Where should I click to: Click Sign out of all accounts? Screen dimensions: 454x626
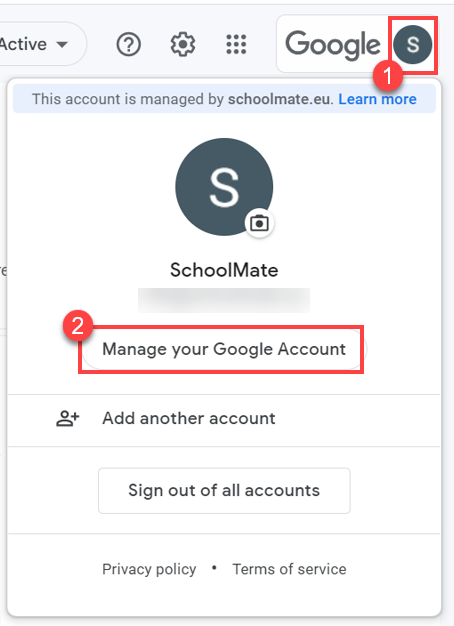coord(224,491)
